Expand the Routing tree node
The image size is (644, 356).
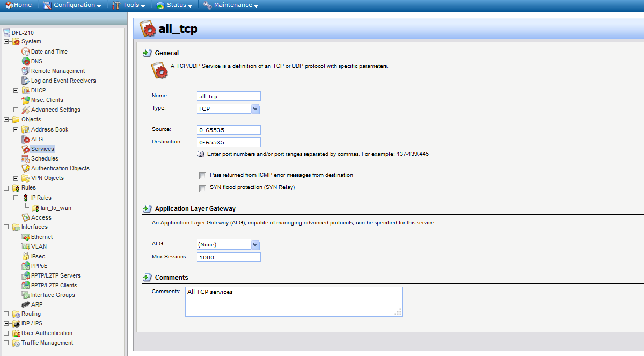point(6,314)
